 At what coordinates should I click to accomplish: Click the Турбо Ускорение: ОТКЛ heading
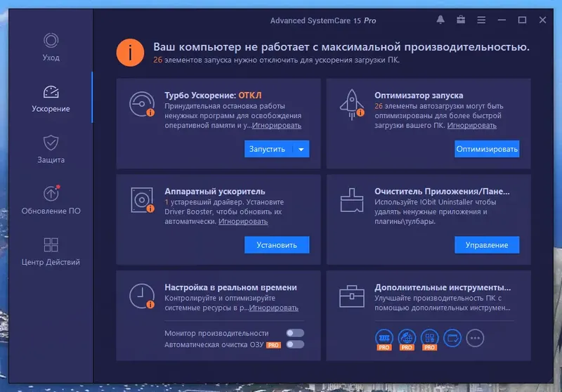214,96
